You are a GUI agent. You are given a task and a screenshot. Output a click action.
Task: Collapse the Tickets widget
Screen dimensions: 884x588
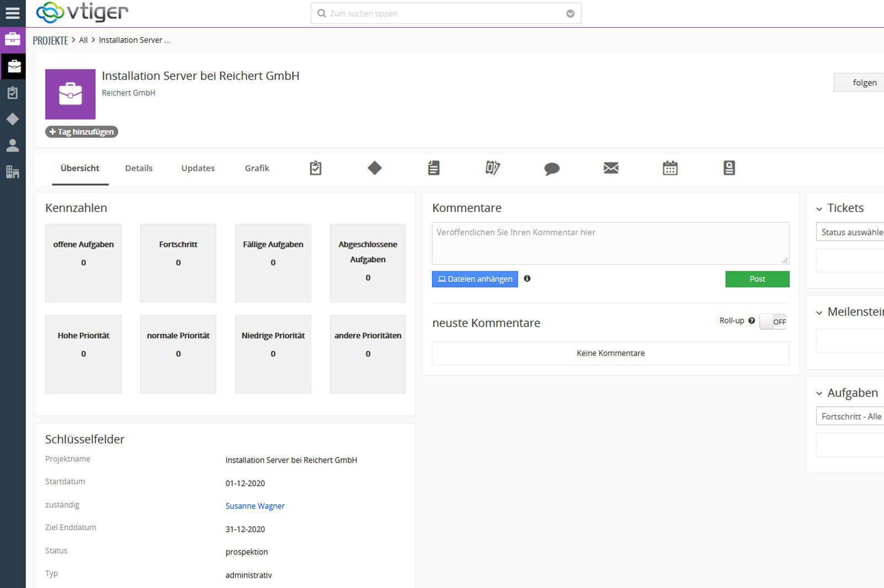click(x=819, y=209)
